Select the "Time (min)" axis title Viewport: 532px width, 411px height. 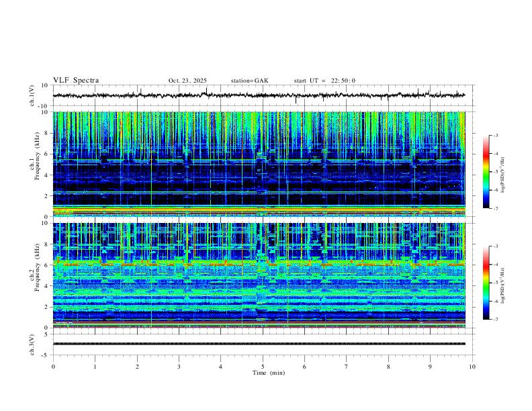pyautogui.click(x=269, y=373)
